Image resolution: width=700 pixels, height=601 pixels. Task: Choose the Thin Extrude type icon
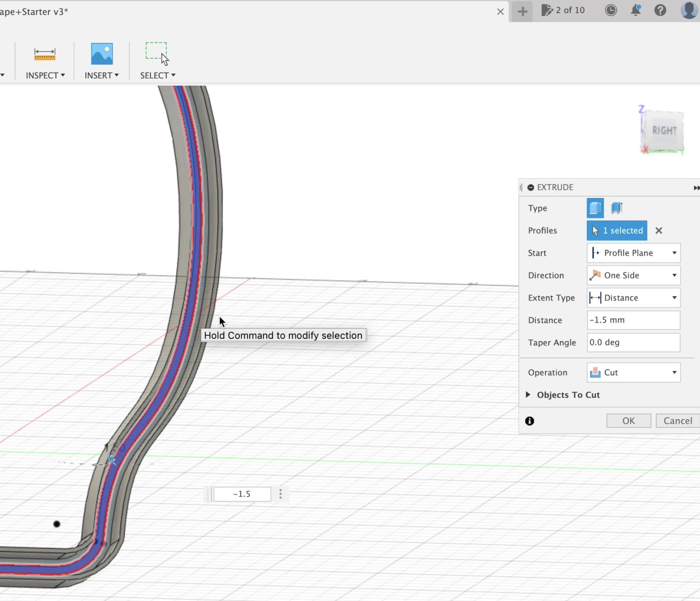tap(616, 208)
